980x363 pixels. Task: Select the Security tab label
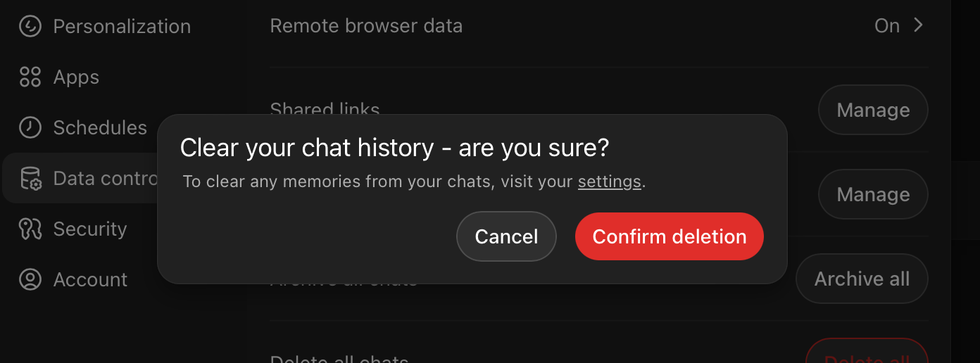90,229
